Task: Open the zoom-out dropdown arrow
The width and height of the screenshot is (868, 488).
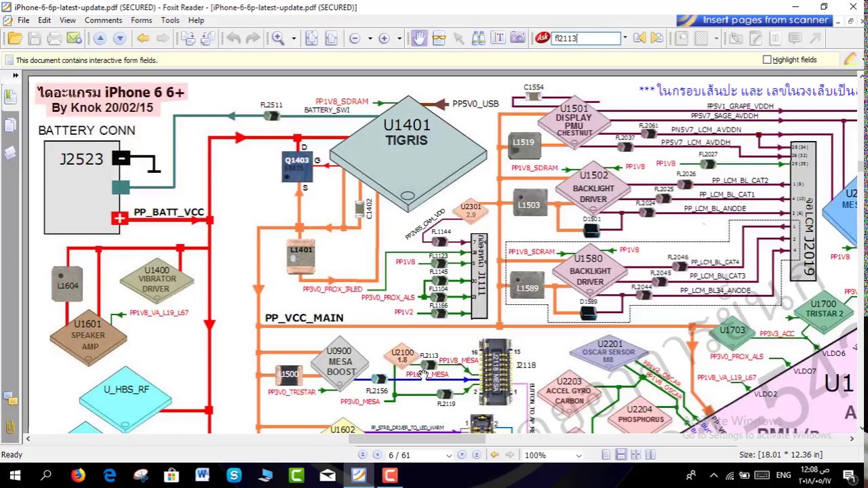Action: click(x=370, y=39)
